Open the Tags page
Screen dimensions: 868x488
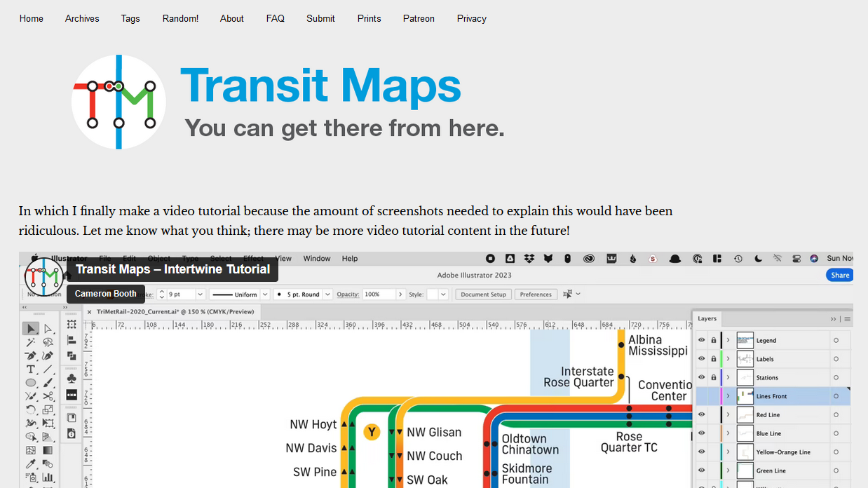pos(130,19)
